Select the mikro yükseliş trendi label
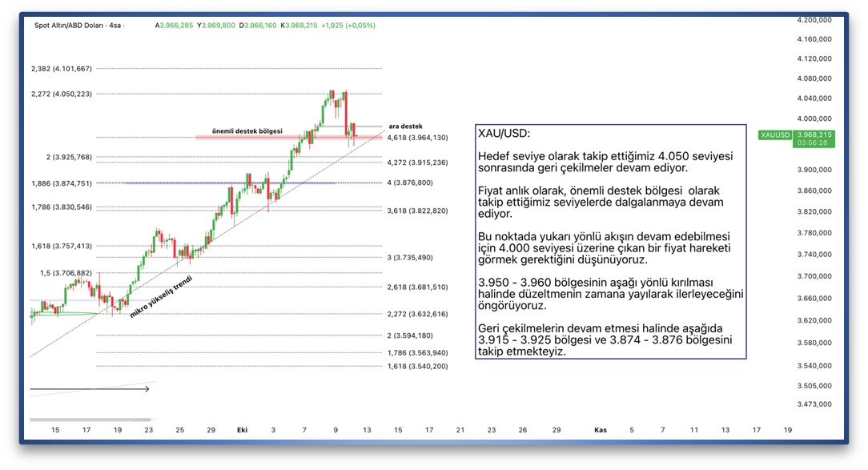The image size is (868, 470). coord(161,297)
